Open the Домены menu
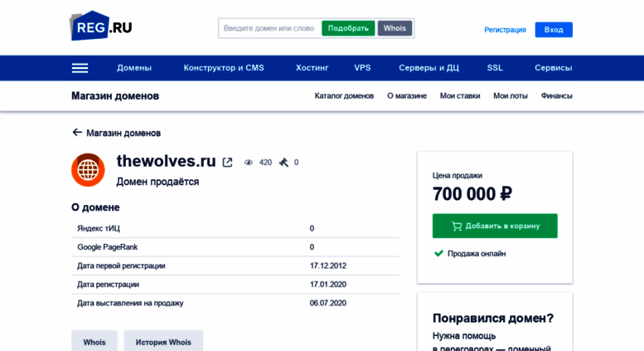The width and height of the screenshot is (644, 351). coord(134,68)
